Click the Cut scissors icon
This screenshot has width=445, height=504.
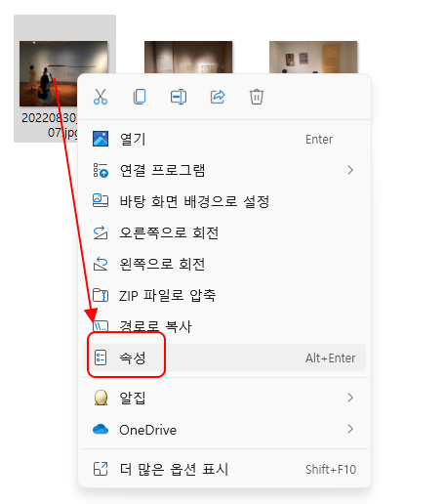pyautogui.click(x=101, y=97)
